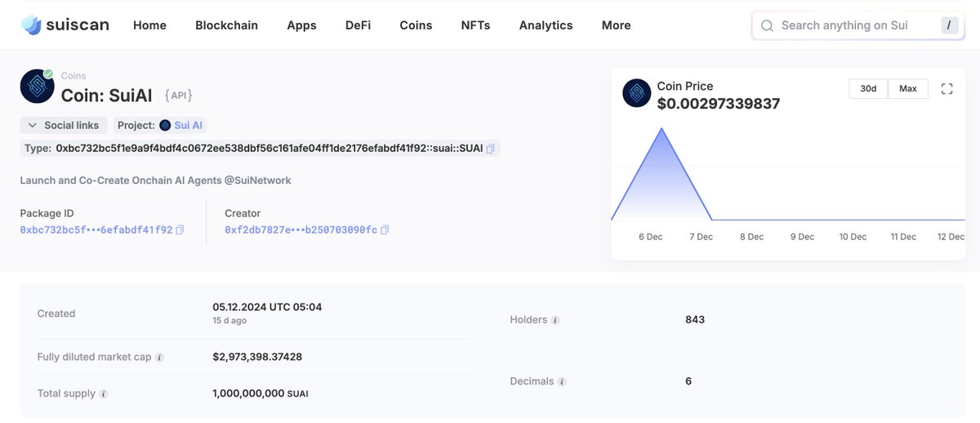Click the suiscan logo
Viewport: 980px width, 423px height.
click(x=65, y=25)
